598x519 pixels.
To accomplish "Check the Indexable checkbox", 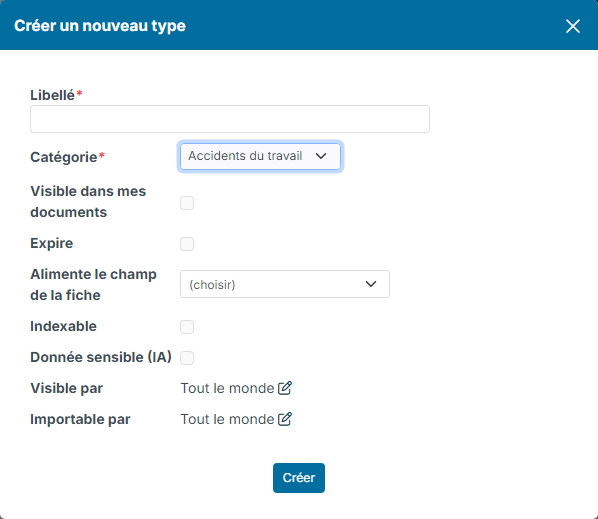I will pyautogui.click(x=187, y=327).
